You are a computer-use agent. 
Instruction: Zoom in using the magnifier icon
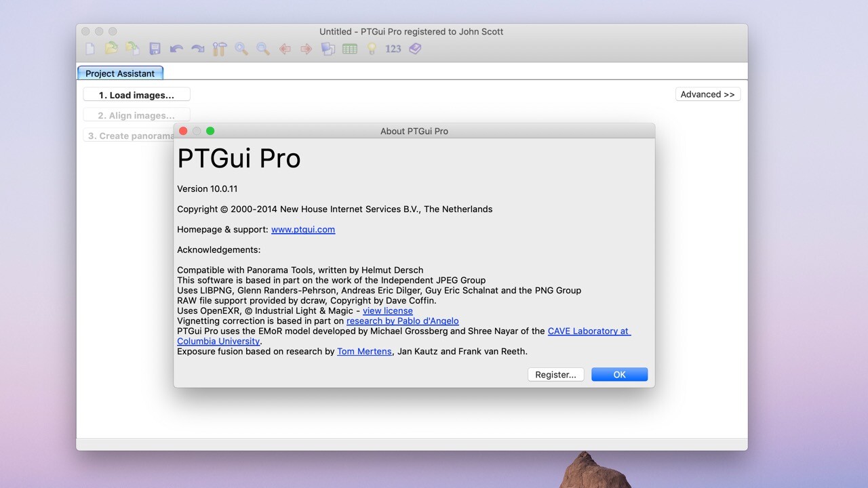(240, 48)
